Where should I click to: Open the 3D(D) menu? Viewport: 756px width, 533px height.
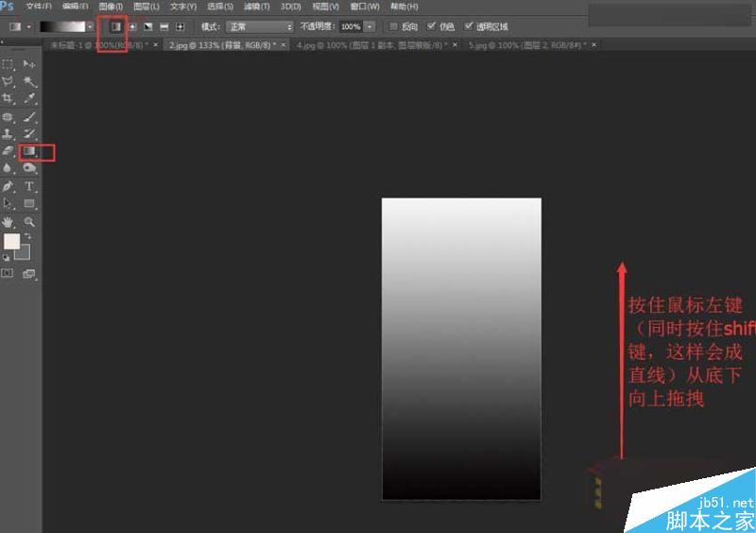[x=291, y=7]
